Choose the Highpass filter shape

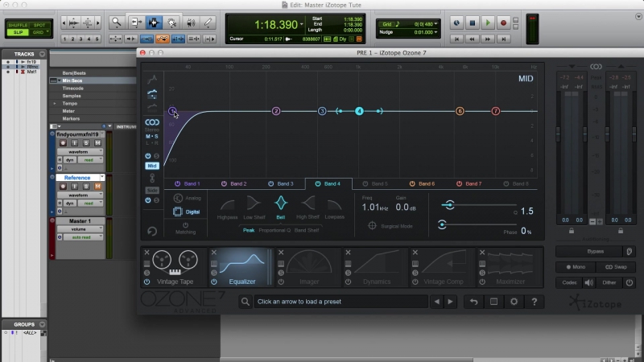click(227, 208)
